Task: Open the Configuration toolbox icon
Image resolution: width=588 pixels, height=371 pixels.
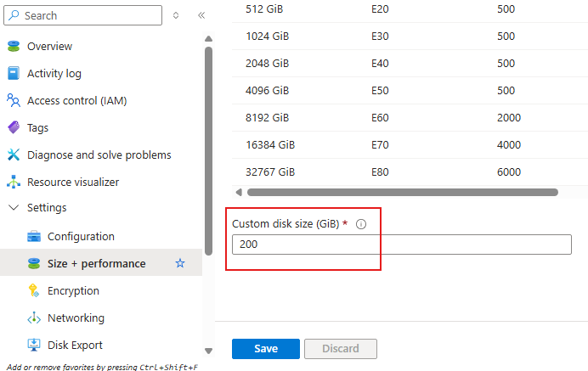Action: (34, 236)
